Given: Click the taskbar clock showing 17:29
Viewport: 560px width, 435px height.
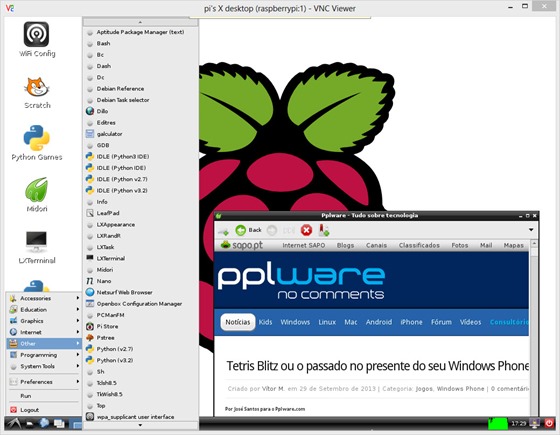Looking at the screenshot, I should pyautogui.click(x=519, y=424).
